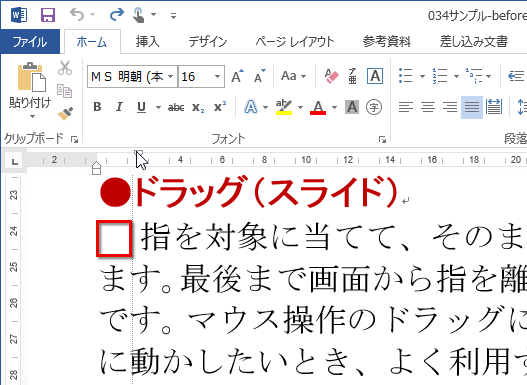
Task: Apply multilevel list
Action: (474, 76)
